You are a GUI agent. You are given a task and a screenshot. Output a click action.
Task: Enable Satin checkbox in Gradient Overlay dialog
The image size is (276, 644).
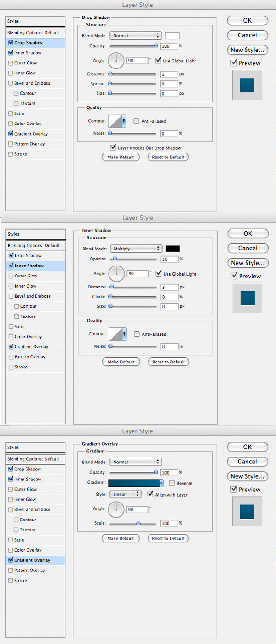pos(11,540)
